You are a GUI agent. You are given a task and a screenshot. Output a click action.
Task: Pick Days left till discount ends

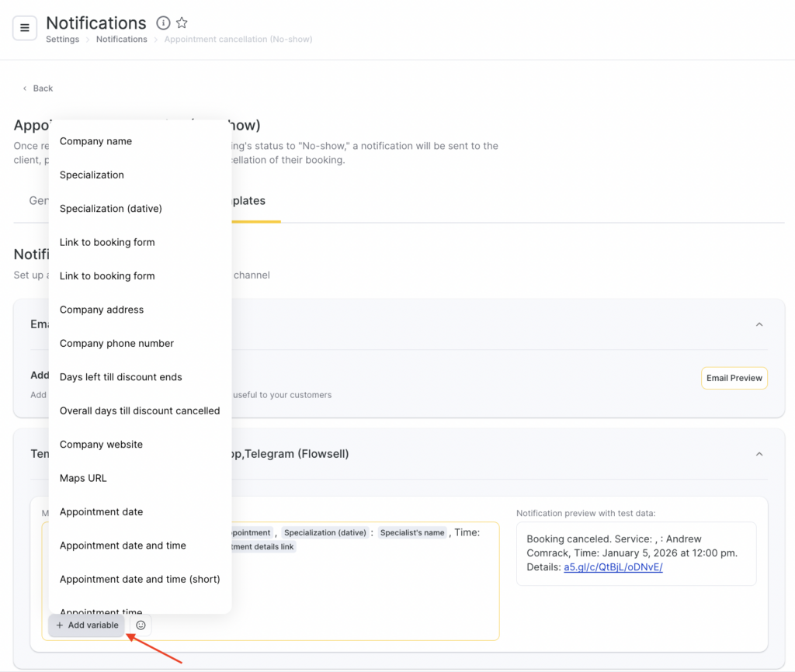click(x=120, y=377)
